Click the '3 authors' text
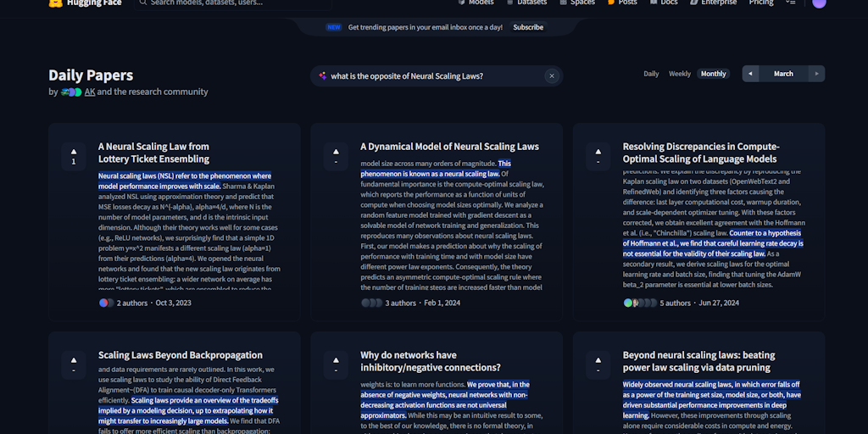The height and width of the screenshot is (434, 868). coord(401,303)
